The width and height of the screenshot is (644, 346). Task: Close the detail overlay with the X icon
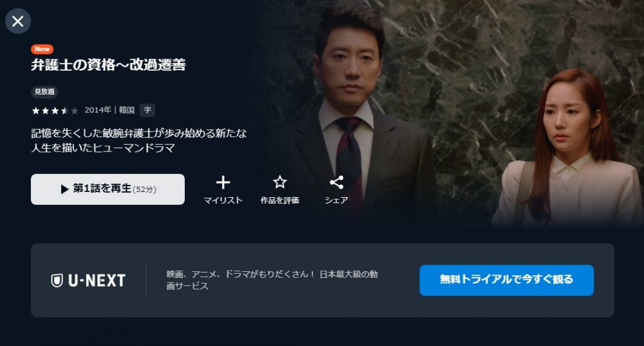coord(17,21)
